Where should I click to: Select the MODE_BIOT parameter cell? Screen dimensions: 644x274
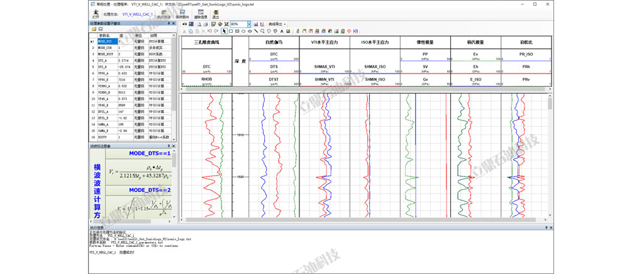click(107, 54)
